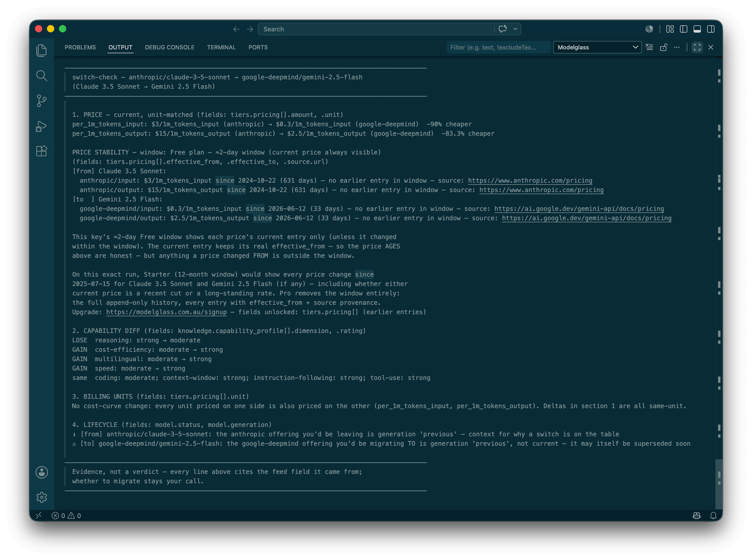Click the Copilot icon in status bar
752x560 pixels.
[x=696, y=515]
